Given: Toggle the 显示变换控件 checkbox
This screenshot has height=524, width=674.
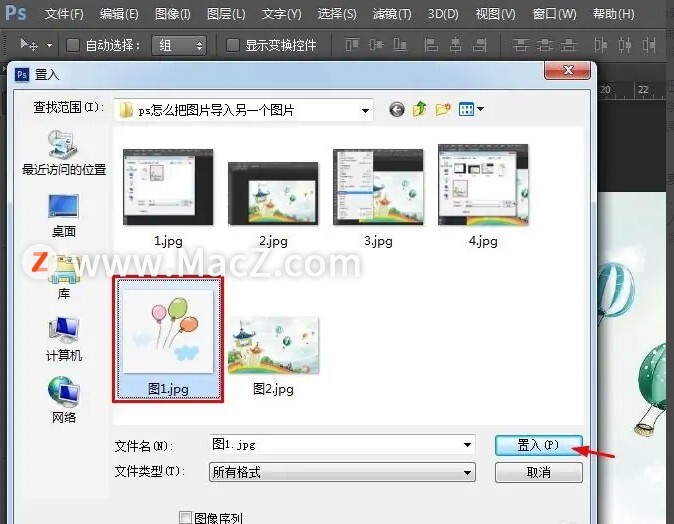Looking at the screenshot, I should (233, 45).
